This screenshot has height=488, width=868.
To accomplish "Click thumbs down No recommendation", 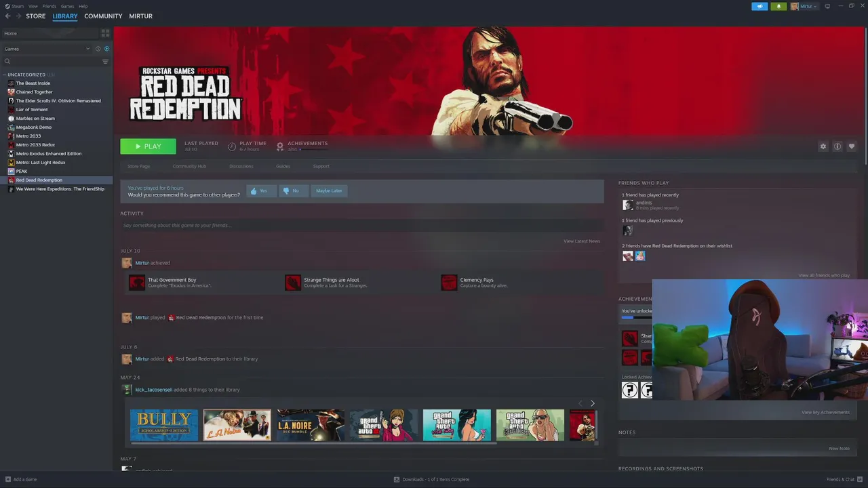I will tap(292, 191).
